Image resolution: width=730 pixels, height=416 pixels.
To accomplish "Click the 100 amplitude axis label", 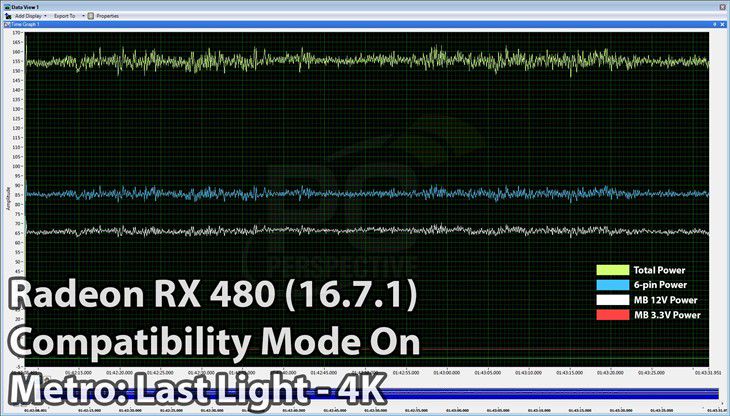I will click(x=17, y=166).
